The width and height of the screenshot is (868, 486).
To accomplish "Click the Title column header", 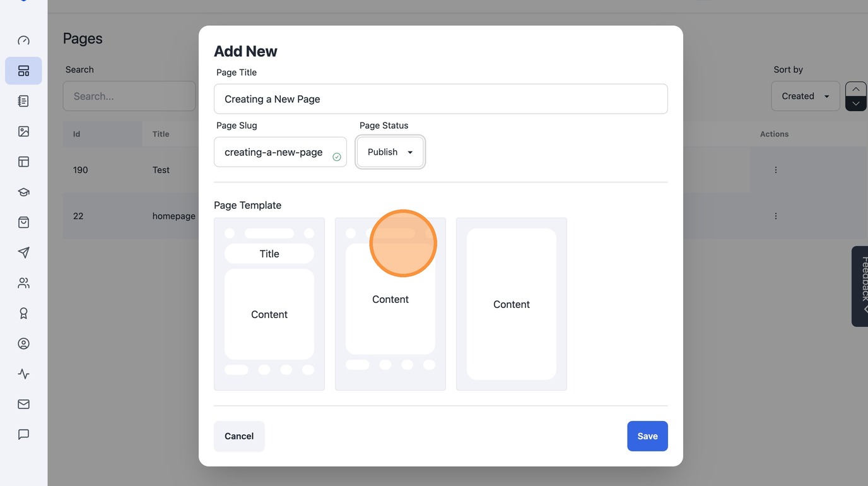I will click(161, 134).
